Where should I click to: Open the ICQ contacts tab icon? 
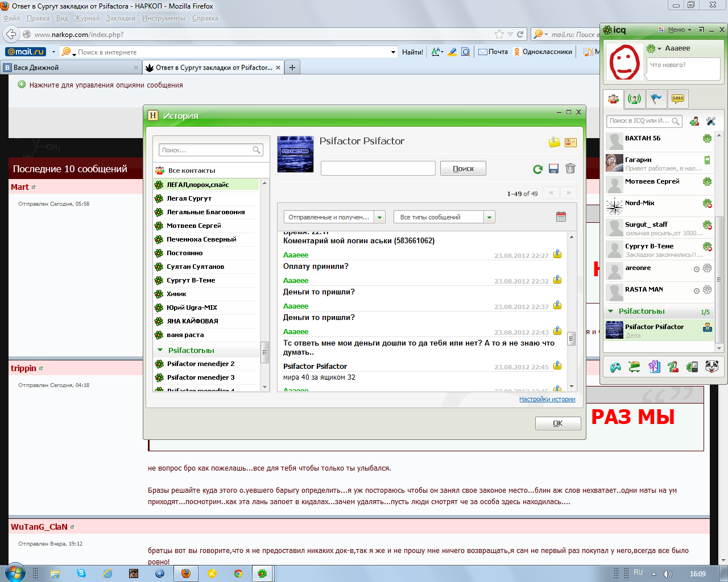(613, 99)
